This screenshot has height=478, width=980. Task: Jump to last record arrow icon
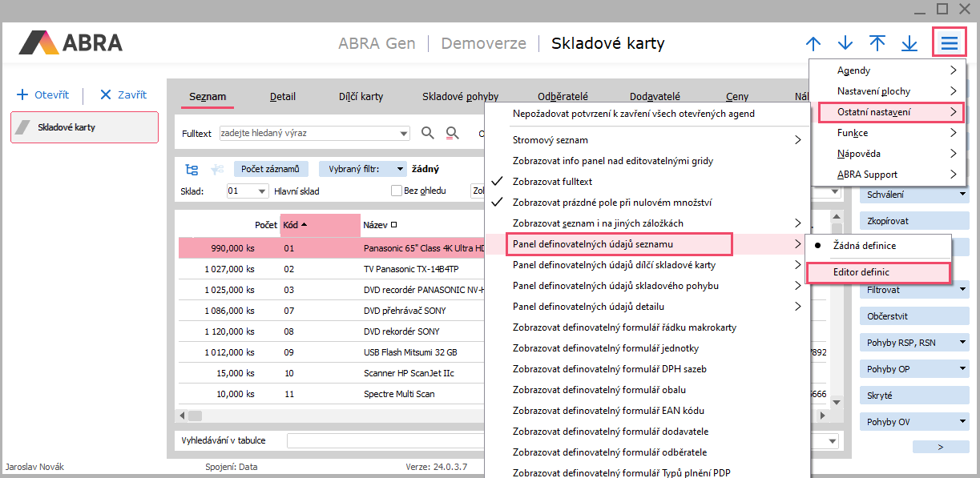click(x=909, y=44)
